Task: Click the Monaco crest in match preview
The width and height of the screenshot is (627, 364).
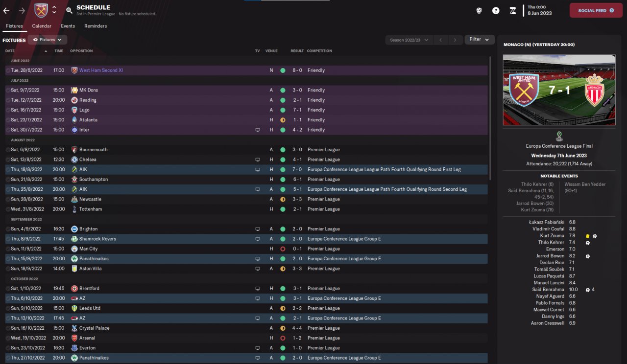Action: (x=595, y=90)
